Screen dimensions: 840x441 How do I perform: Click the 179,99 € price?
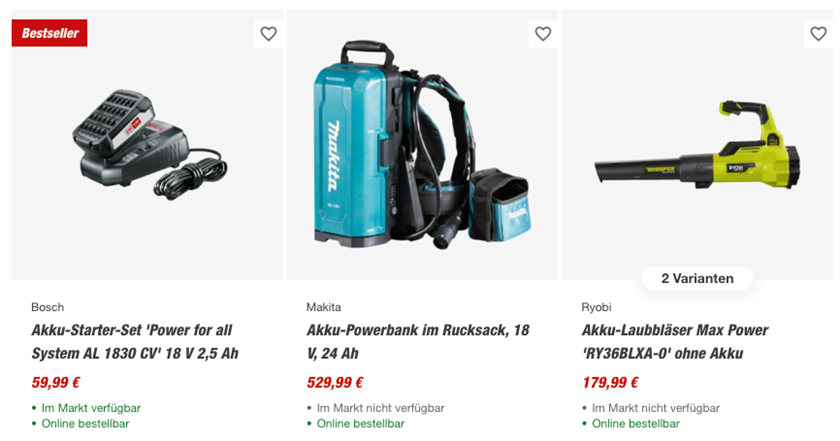point(610,382)
